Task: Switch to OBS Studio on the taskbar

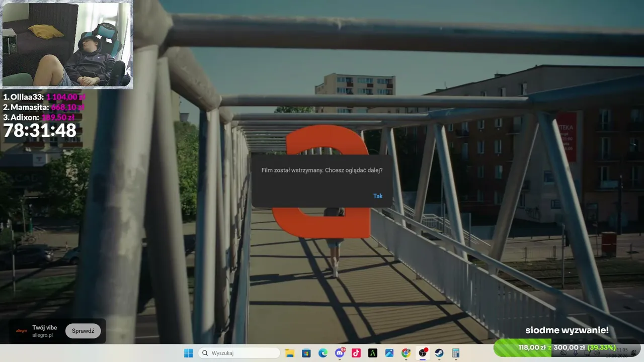Action: pos(423,353)
